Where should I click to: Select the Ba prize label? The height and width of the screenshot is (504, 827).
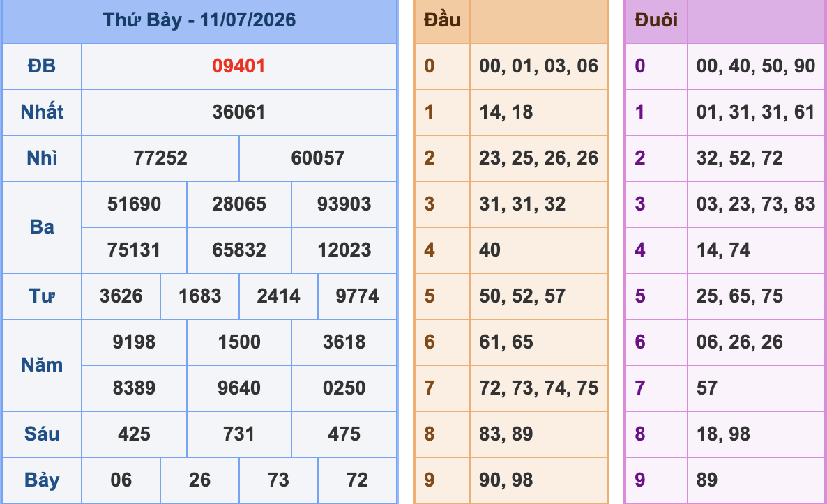(x=42, y=227)
